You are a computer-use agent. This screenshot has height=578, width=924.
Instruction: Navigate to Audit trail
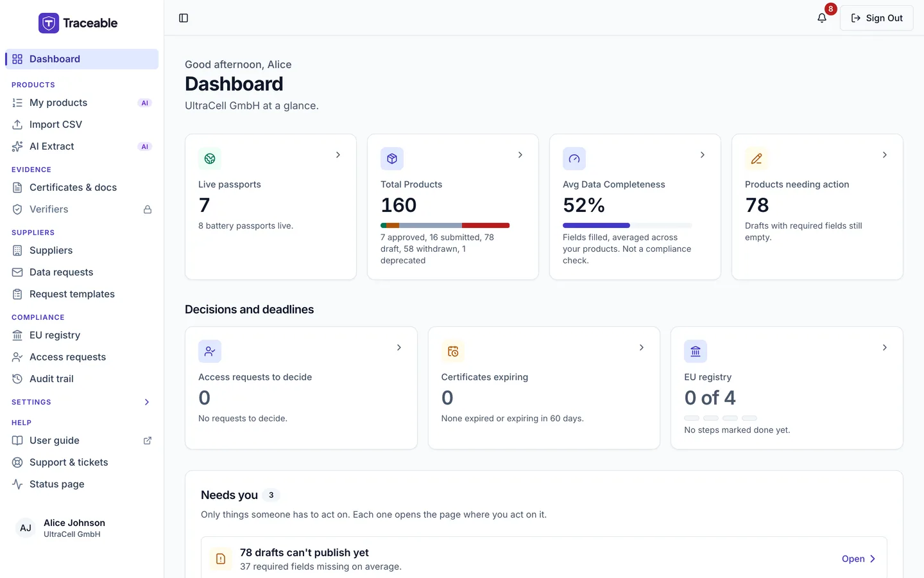82,379
